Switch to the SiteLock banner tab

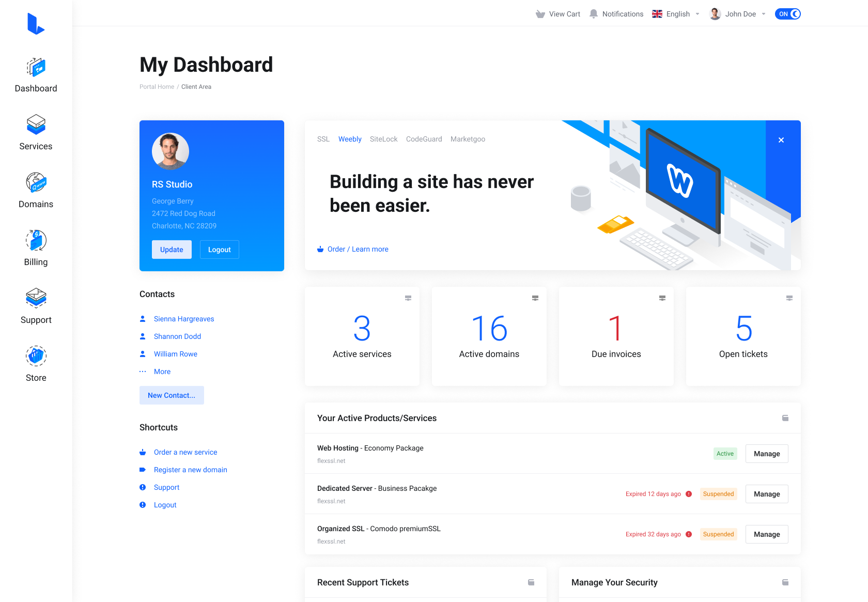coord(383,138)
